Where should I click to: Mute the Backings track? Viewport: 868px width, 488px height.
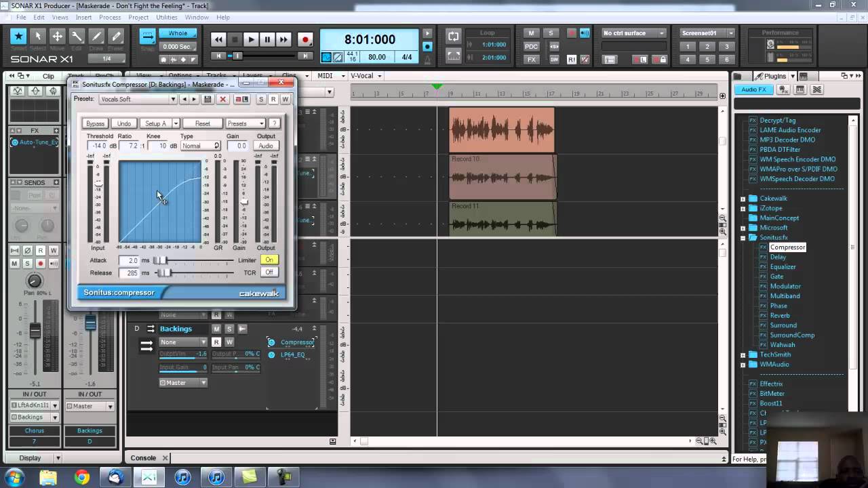(x=216, y=329)
